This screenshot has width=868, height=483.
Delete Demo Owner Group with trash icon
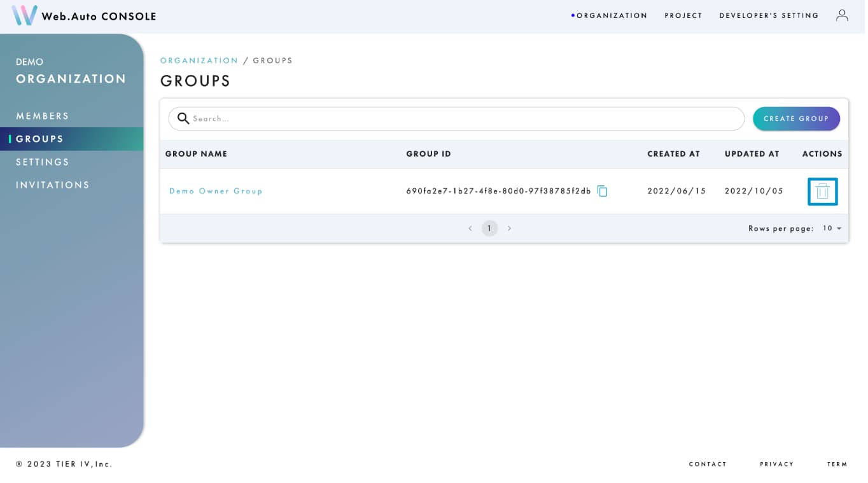(822, 191)
